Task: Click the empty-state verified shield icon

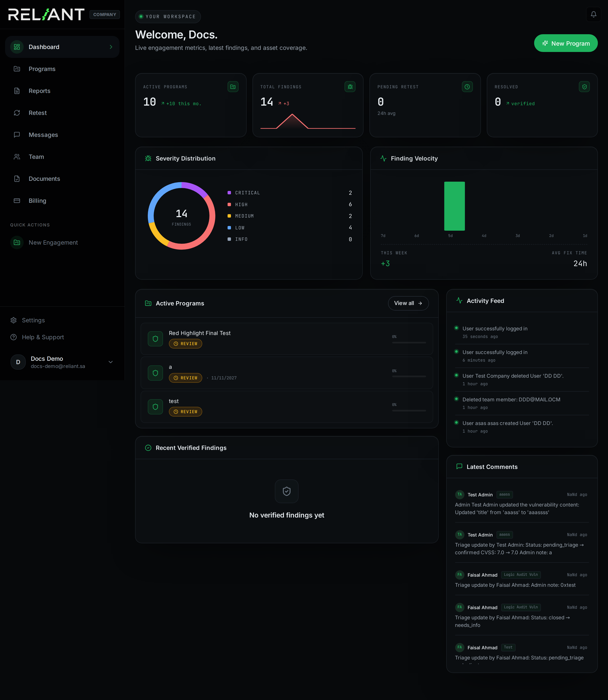Action: pos(287,491)
